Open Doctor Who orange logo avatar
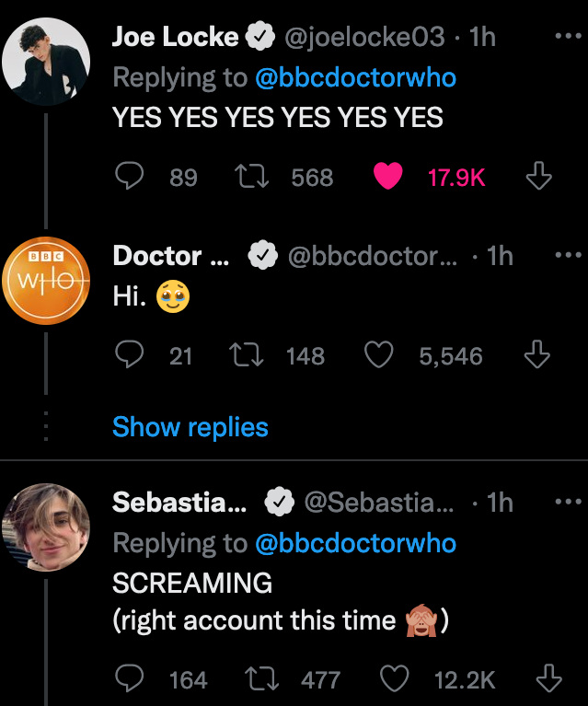This screenshot has width=588, height=706. pyautogui.click(x=45, y=280)
